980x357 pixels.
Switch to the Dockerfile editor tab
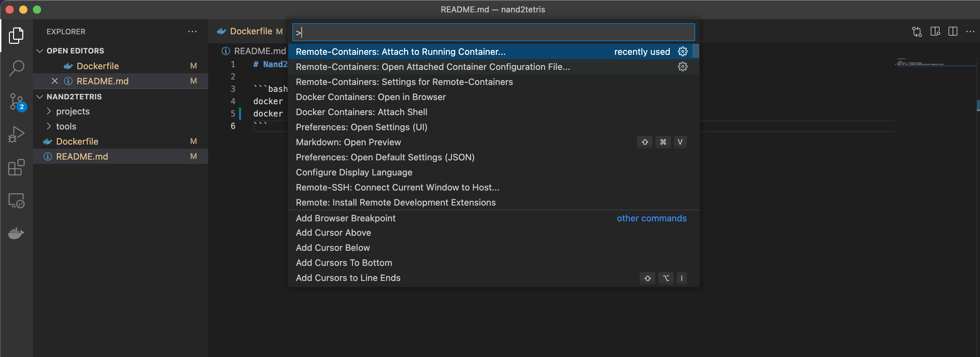point(250,31)
